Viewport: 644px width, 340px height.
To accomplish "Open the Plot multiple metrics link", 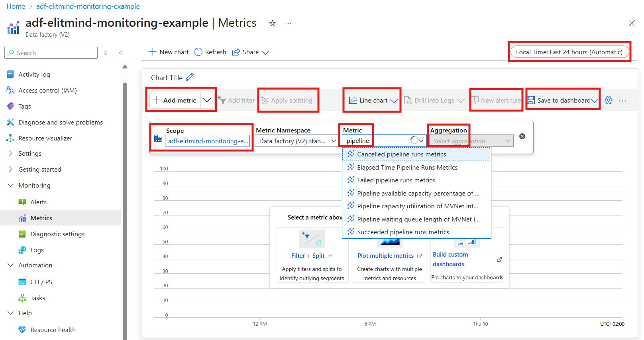I will pos(389,256).
